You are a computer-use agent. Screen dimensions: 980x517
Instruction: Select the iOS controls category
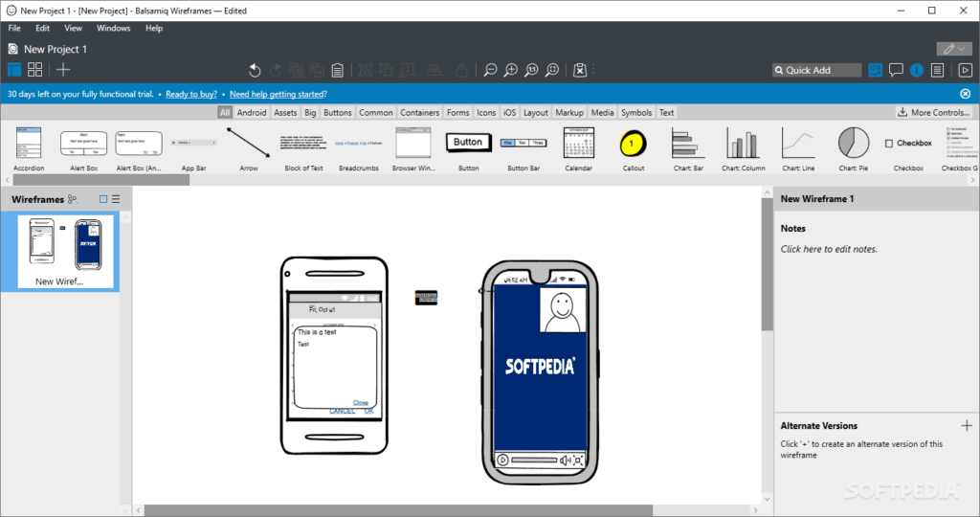click(x=510, y=113)
